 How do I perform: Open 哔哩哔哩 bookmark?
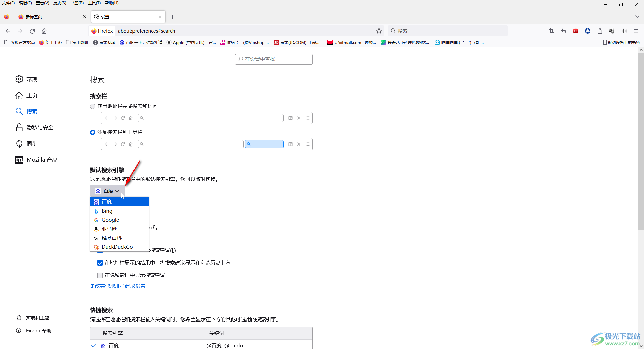459,42
